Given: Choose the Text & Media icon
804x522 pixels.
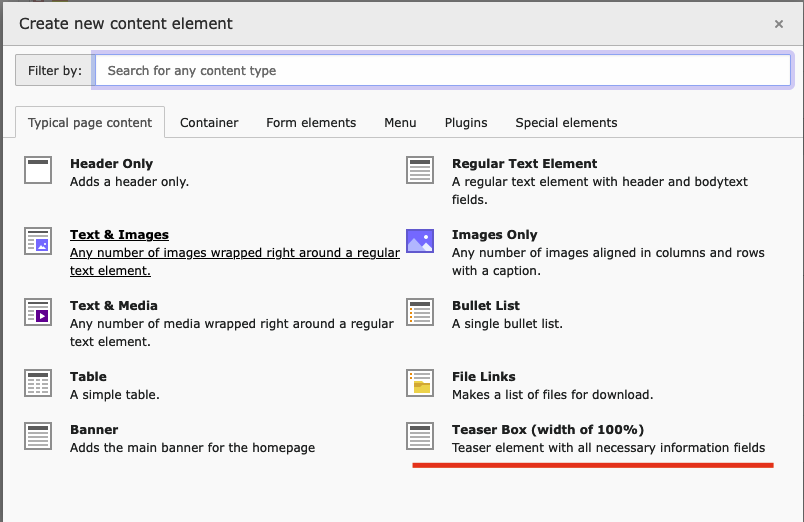Looking at the screenshot, I should tap(38, 312).
